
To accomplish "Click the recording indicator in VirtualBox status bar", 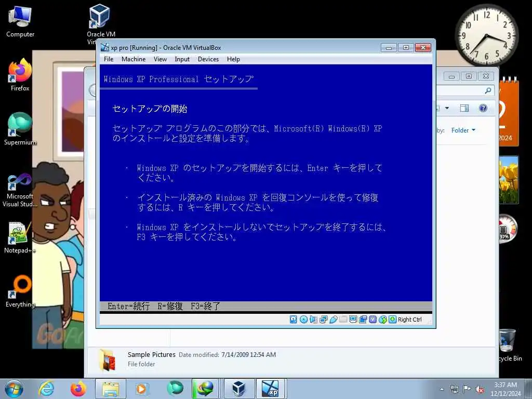I will [363, 320].
